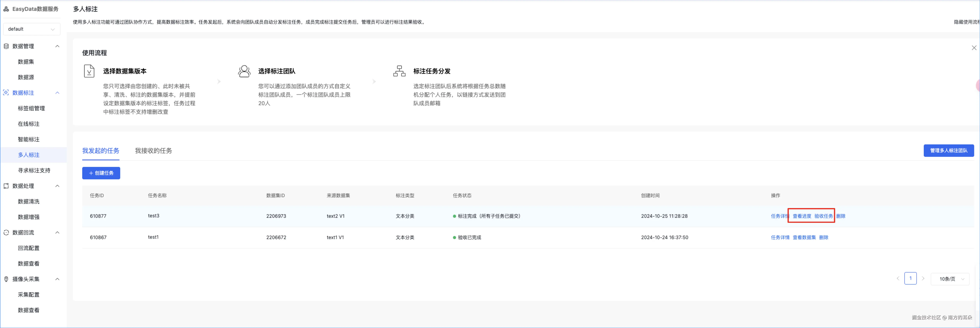Image resolution: width=980 pixels, height=328 pixels.
Task: Click the EasyData logo icon
Action: pyautogui.click(x=6, y=9)
